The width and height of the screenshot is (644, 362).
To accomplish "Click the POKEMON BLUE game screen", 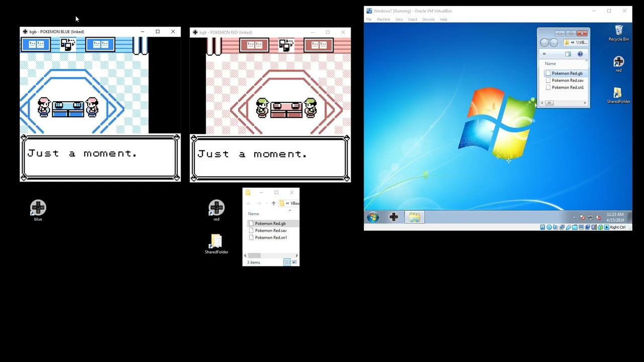I will (x=100, y=109).
